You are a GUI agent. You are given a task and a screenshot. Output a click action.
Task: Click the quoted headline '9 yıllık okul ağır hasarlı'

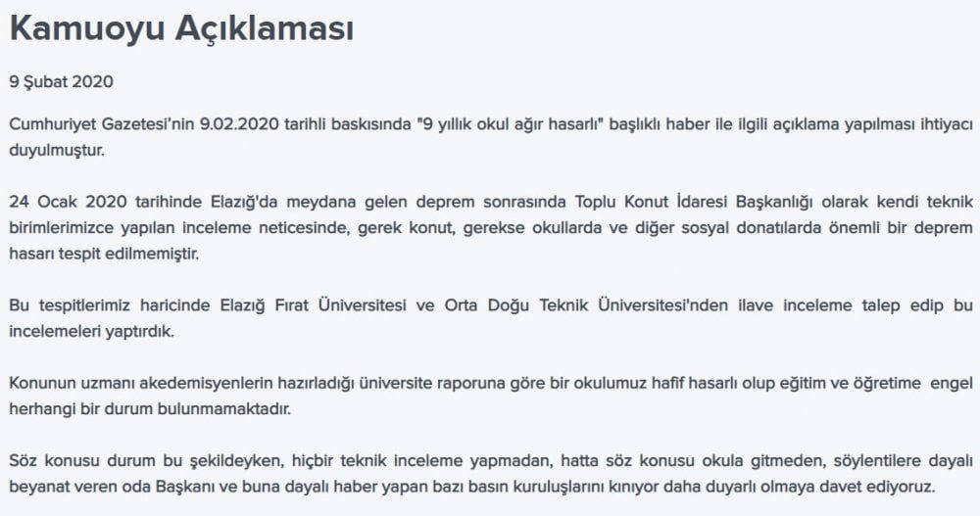click(513, 124)
